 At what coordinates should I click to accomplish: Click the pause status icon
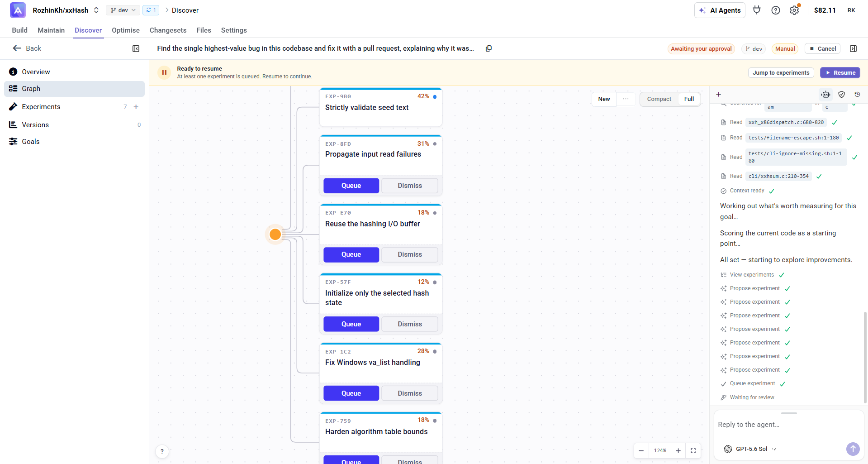click(x=164, y=72)
